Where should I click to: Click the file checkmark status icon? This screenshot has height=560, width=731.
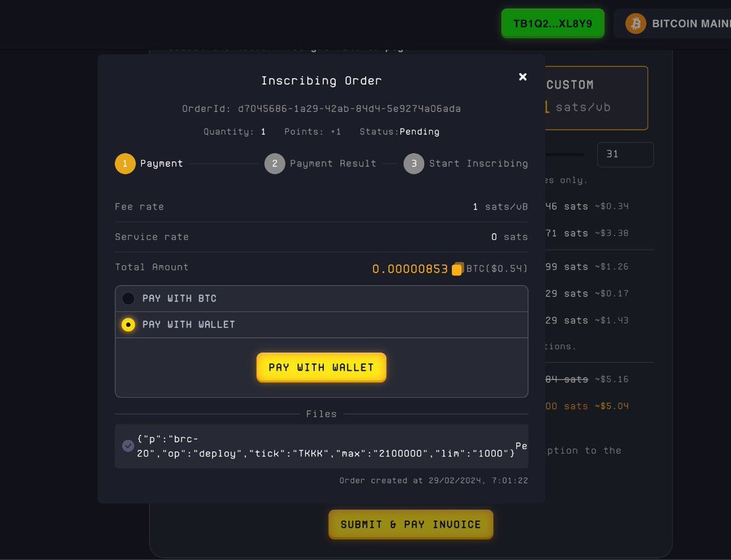pyautogui.click(x=128, y=446)
